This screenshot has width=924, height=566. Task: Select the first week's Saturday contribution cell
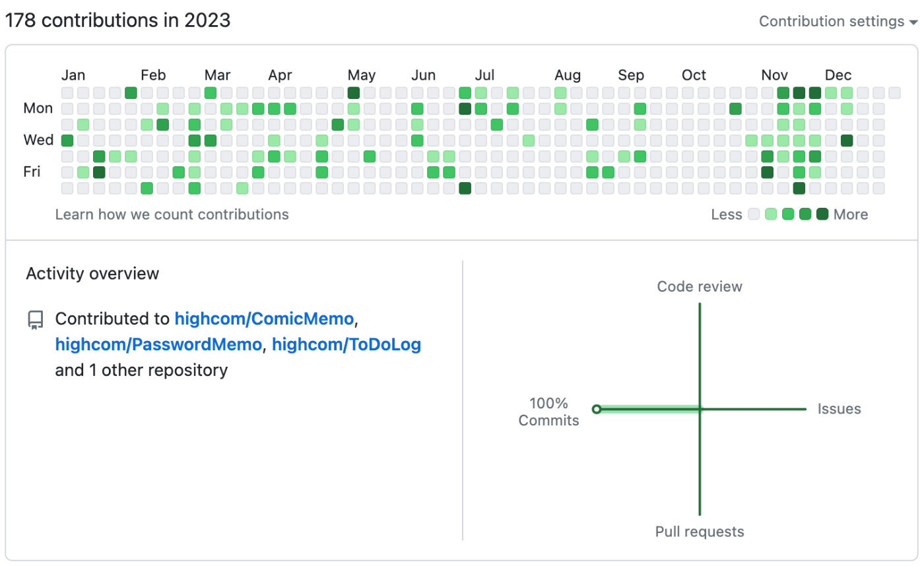point(67,188)
